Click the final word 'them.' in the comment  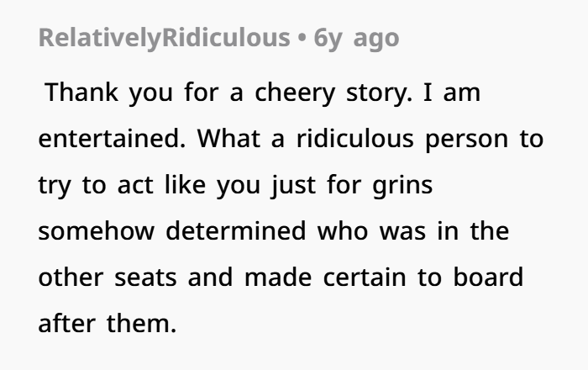pos(141,323)
